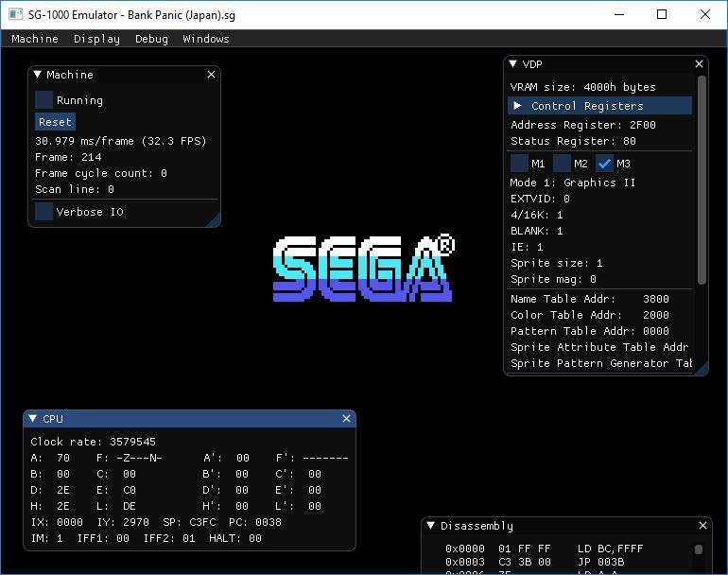
Task: Click the resize grip of the VDP panel
Action: [x=702, y=370]
